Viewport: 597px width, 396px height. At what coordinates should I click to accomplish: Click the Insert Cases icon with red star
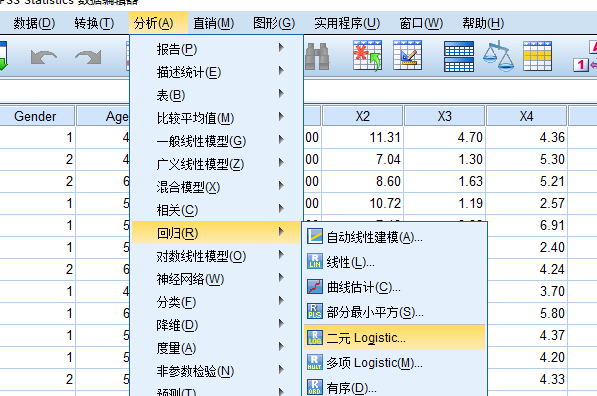[x=367, y=56]
